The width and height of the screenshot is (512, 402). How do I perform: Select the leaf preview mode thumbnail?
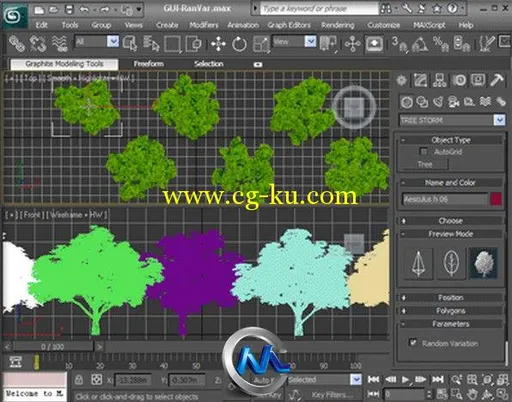coord(451,263)
